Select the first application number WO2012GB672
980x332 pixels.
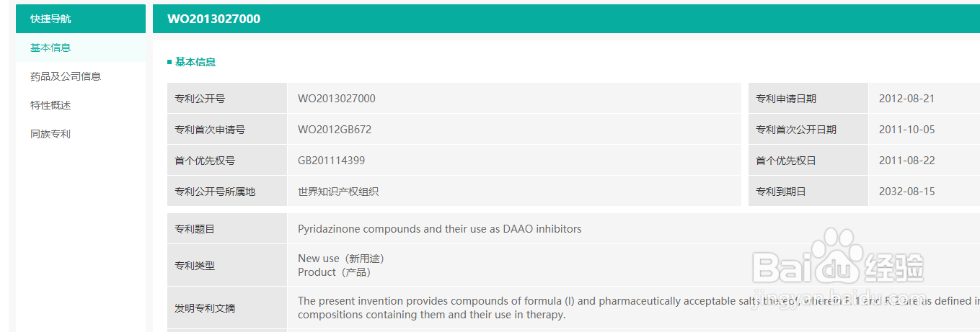(335, 130)
